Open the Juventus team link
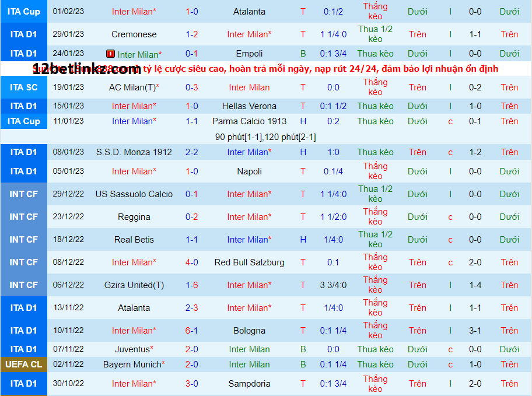 (x=132, y=349)
